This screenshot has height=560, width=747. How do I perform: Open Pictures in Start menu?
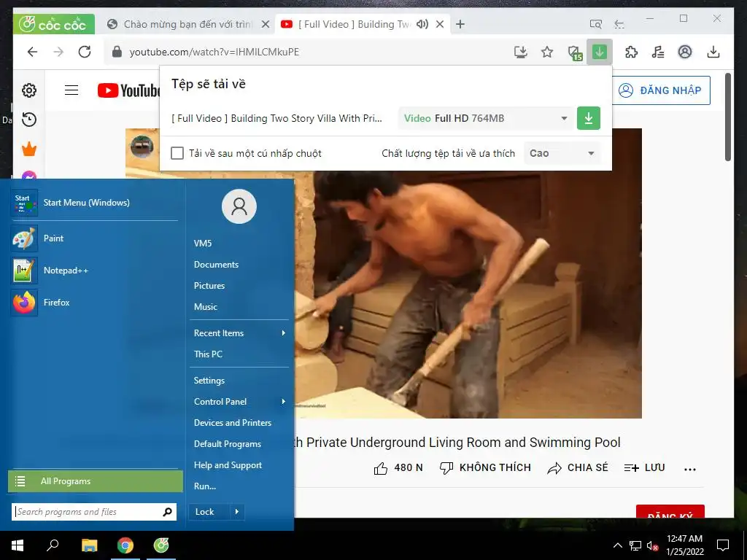[x=209, y=286]
